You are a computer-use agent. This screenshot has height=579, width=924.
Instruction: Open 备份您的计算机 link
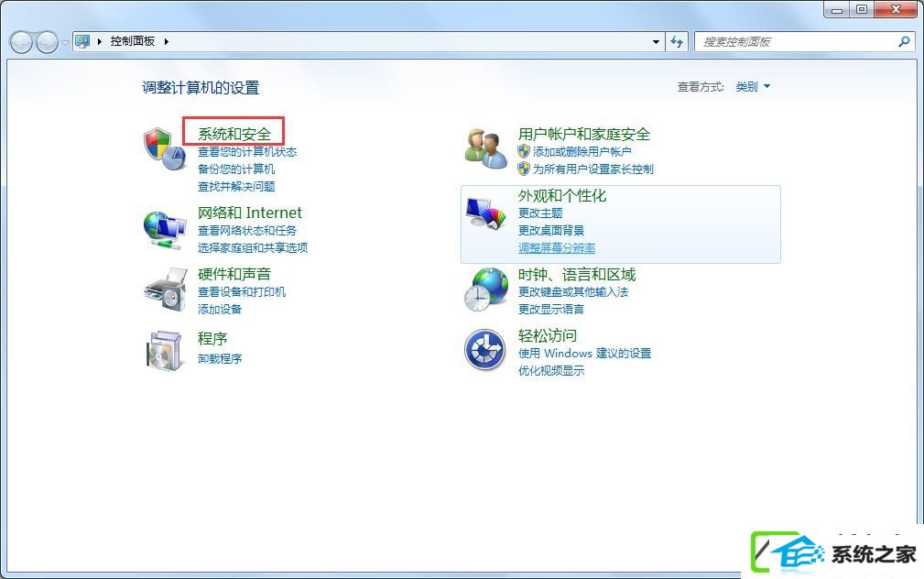point(236,169)
